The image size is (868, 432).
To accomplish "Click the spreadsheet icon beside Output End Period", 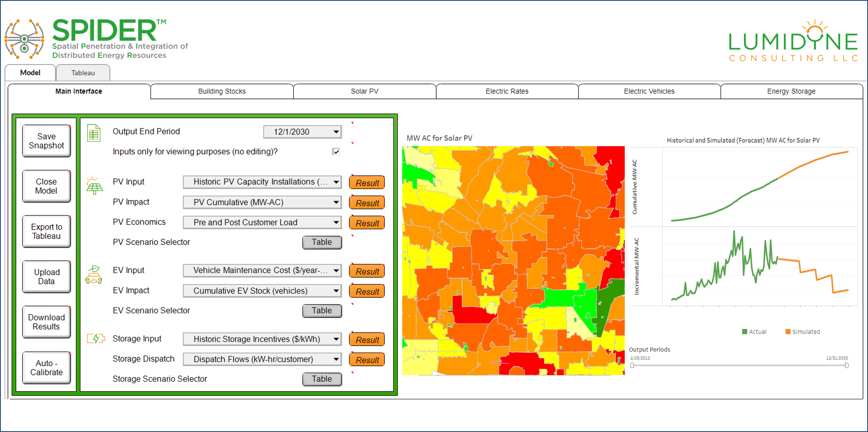I will point(94,133).
